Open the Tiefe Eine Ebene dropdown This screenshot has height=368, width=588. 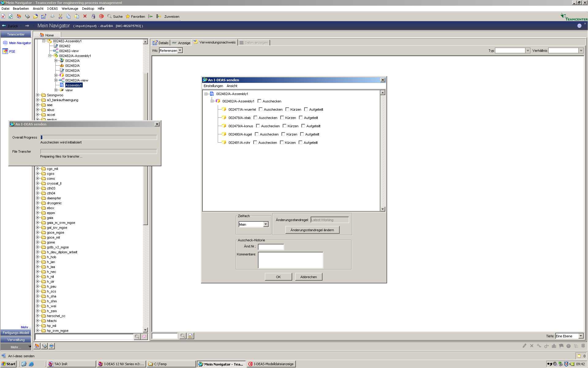[581, 336]
